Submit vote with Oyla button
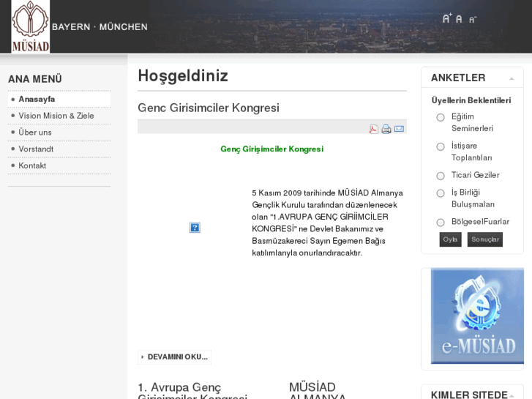The height and width of the screenshot is (399, 532). [x=450, y=239]
